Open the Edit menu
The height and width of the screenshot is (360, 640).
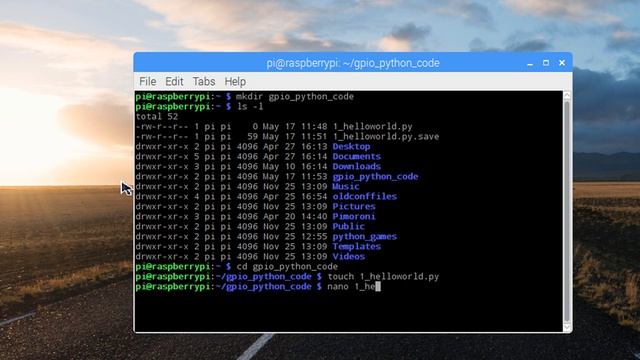pyautogui.click(x=174, y=82)
